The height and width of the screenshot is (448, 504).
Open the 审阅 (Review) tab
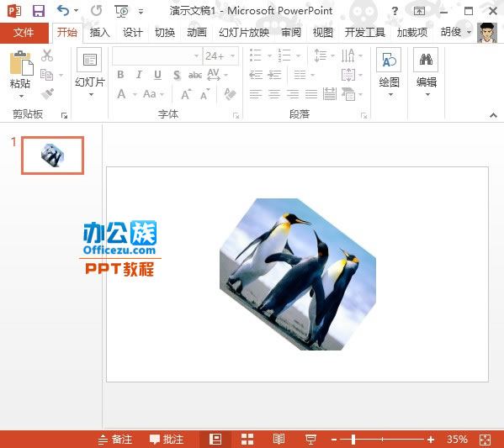(291, 33)
